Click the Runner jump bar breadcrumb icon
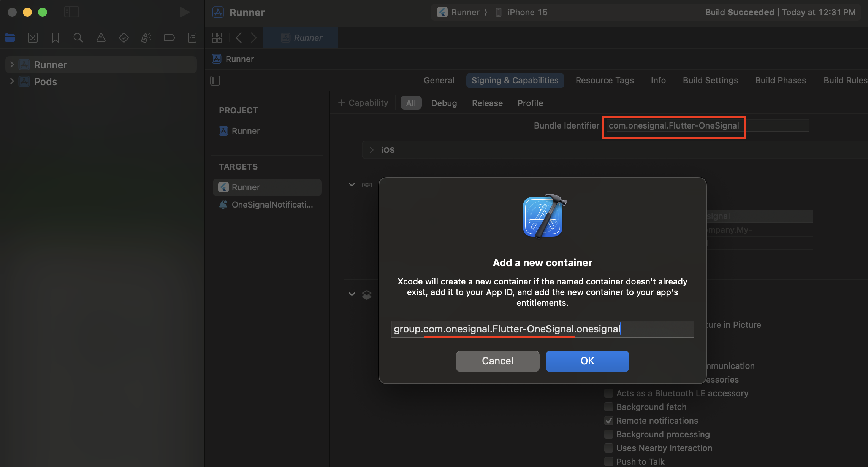 tap(217, 59)
